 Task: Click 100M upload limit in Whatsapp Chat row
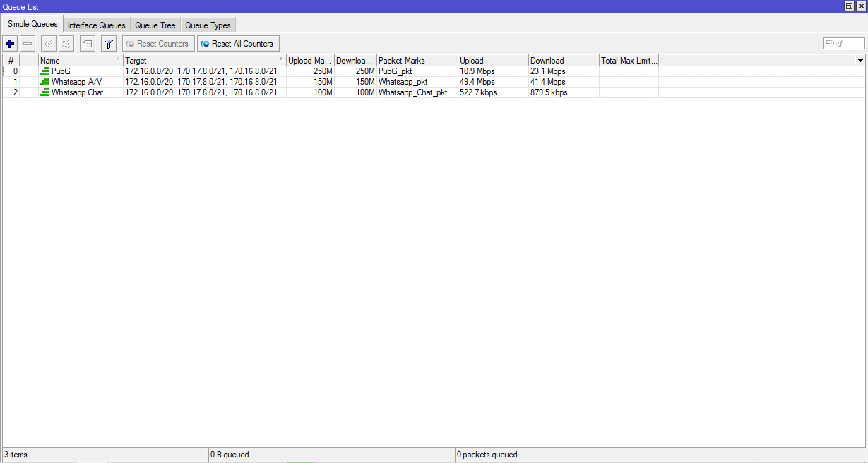(x=323, y=92)
